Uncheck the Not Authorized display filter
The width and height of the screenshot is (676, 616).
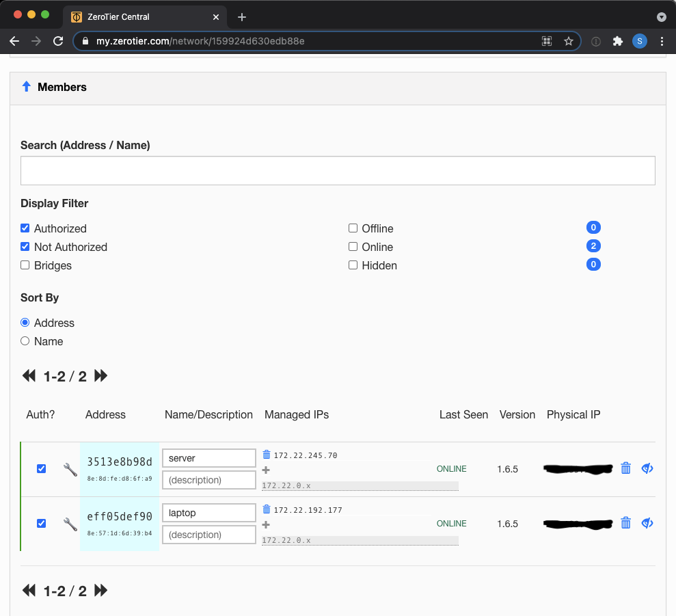point(25,246)
